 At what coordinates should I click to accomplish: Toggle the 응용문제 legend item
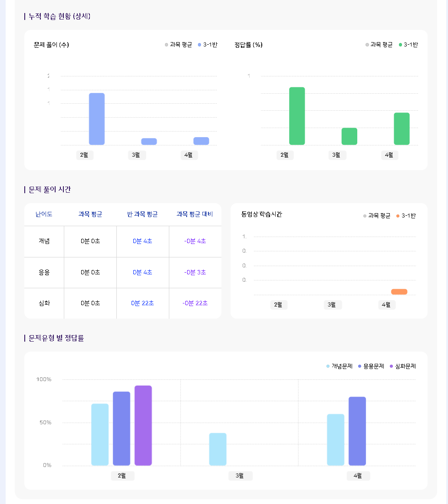pyautogui.click(x=371, y=366)
